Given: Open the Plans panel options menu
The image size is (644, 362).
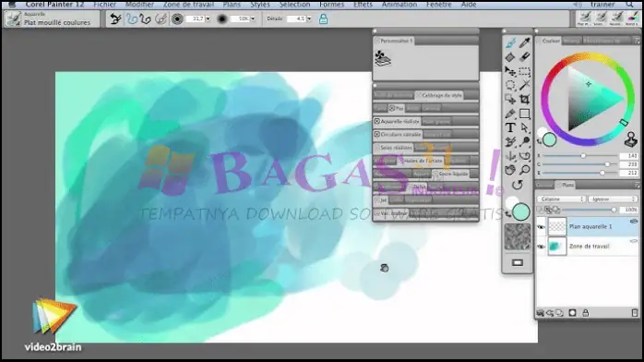Looking at the screenshot, I should 637,185.
